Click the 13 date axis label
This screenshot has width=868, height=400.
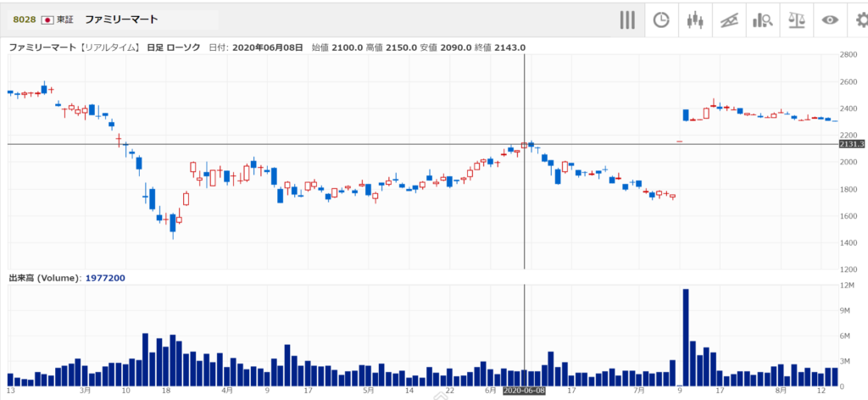point(10,391)
